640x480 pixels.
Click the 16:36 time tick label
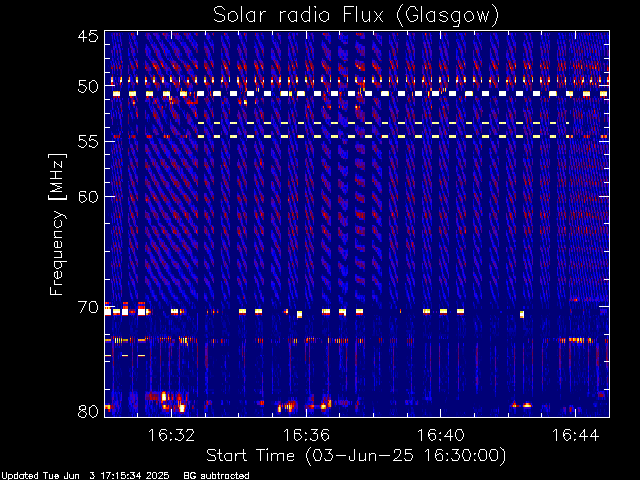point(306,435)
